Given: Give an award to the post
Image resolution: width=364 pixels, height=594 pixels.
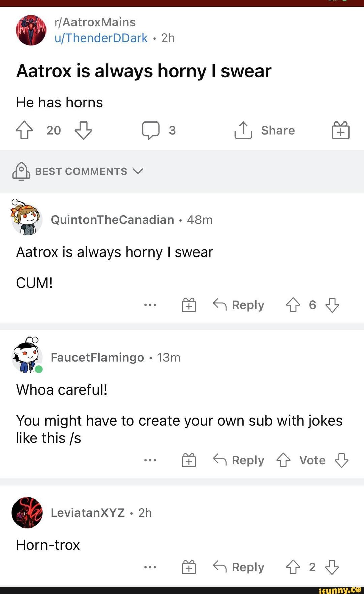Looking at the screenshot, I should pyautogui.click(x=340, y=130).
